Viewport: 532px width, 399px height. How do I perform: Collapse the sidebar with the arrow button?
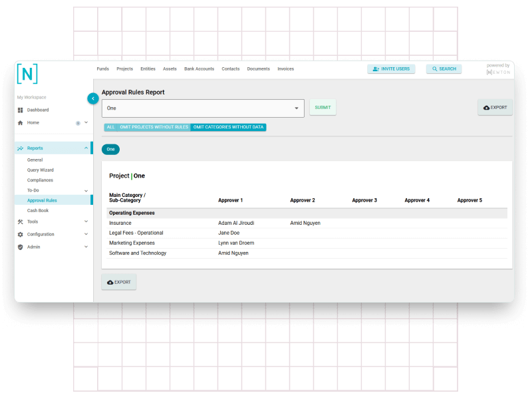click(93, 98)
